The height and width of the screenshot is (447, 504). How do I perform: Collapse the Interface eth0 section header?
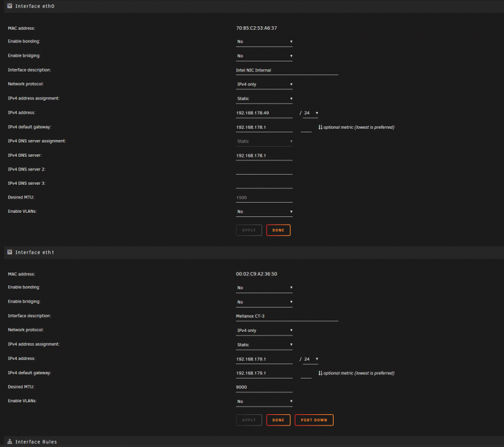(x=254, y=6)
